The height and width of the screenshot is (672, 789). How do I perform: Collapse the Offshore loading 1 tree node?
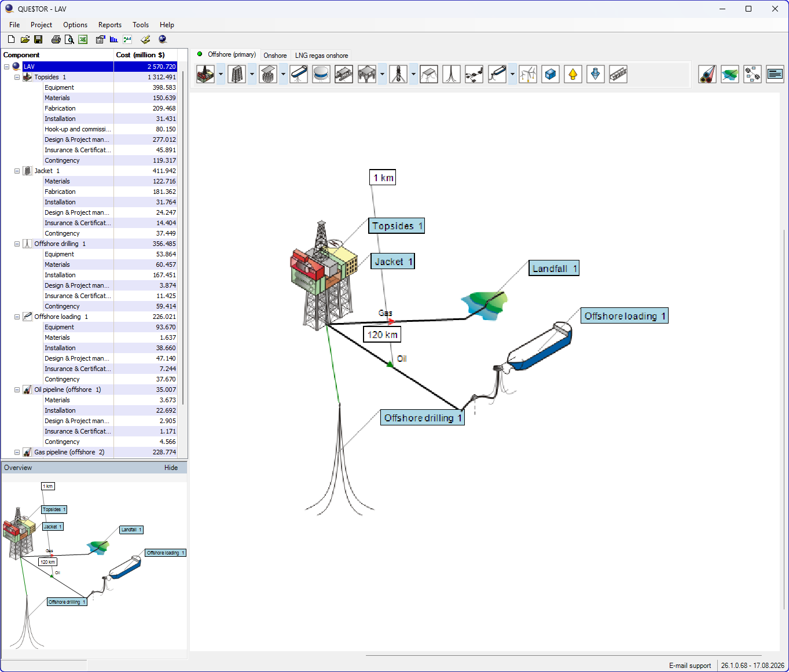pyautogui.click(x=17, y=317)
